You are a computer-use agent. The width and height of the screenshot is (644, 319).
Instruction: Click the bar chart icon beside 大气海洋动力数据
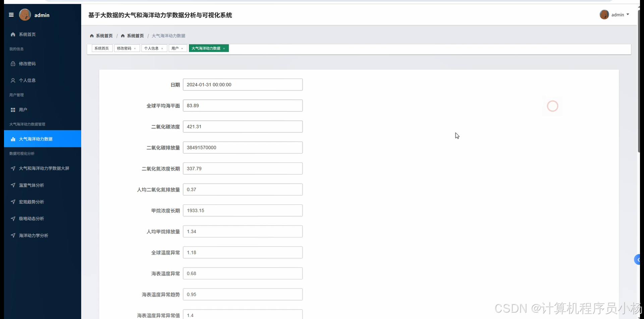(x=13, y=139)
